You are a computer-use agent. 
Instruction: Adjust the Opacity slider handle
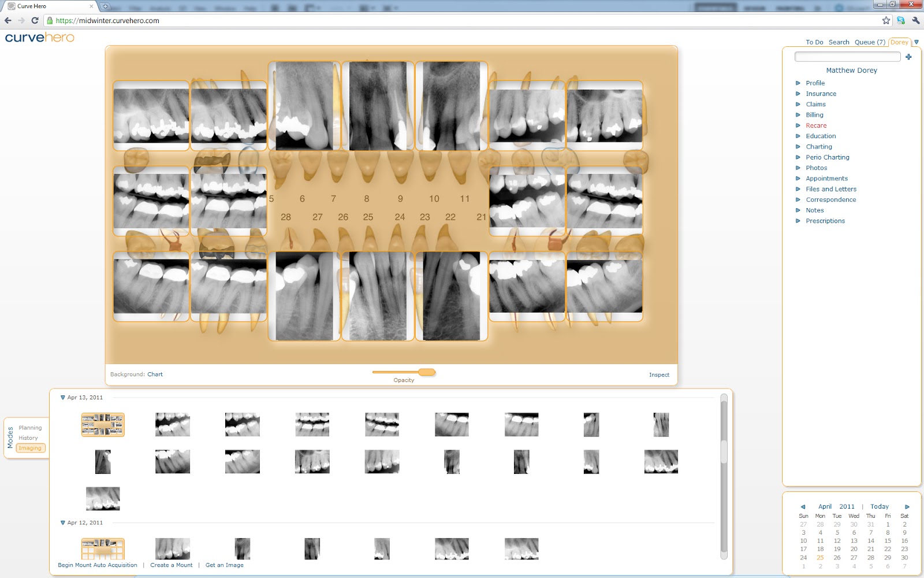pos(428,373)
